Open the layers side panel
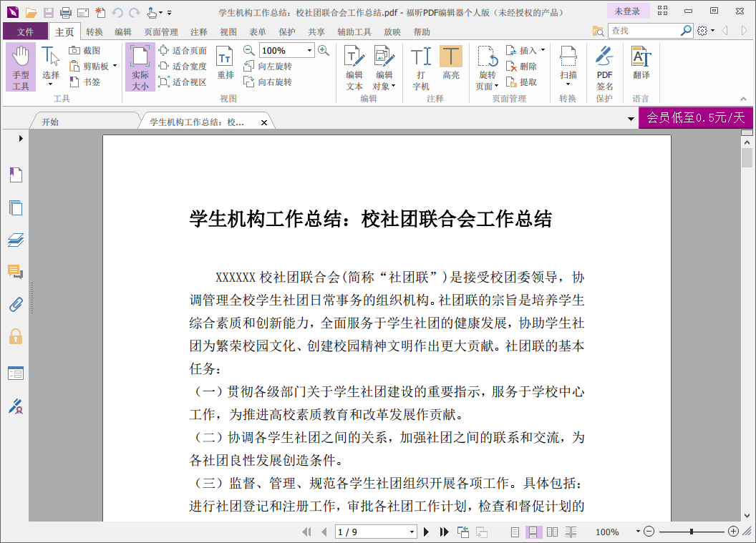Image resolution: width=756 pixels, height=543 pixels. (x=16, y=240)
